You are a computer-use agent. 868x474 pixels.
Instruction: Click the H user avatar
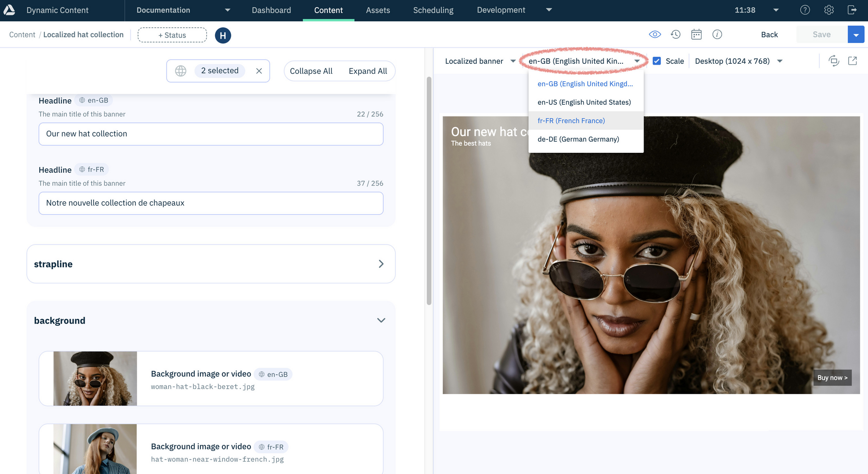click(223, 35)
